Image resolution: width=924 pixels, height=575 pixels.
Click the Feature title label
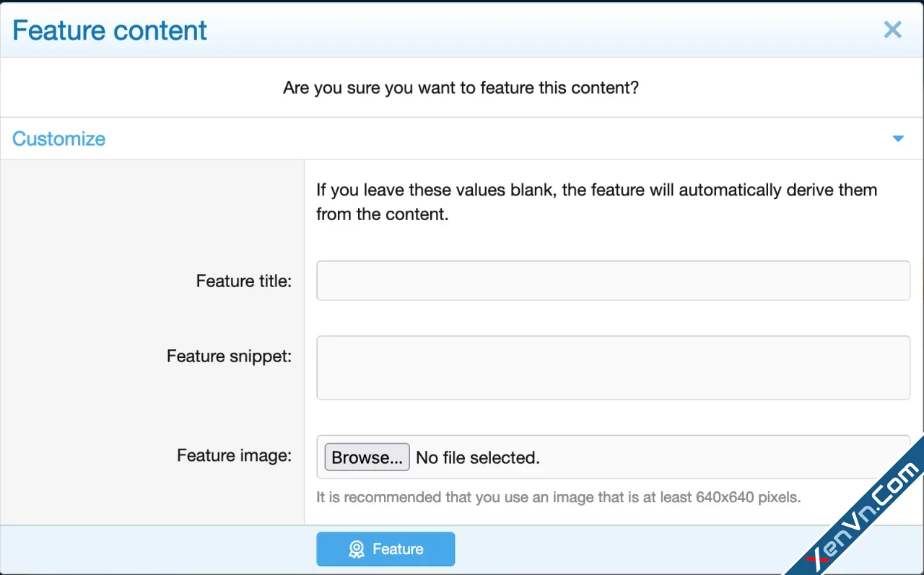(x=243, y=281)
